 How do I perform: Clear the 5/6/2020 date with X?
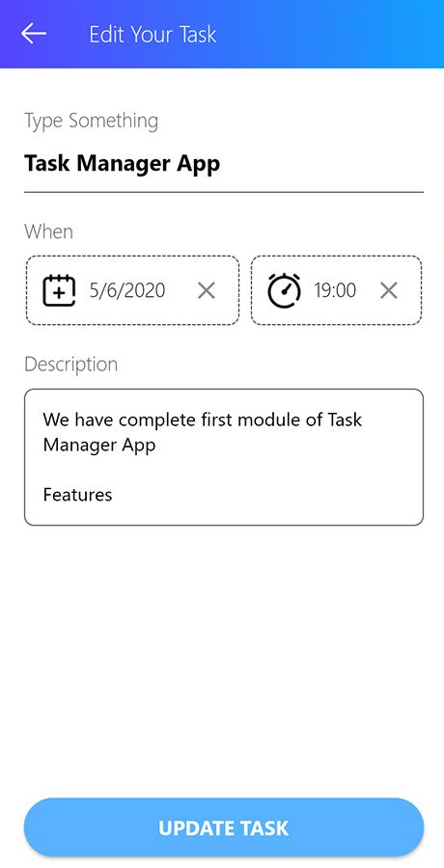[207, 290]
